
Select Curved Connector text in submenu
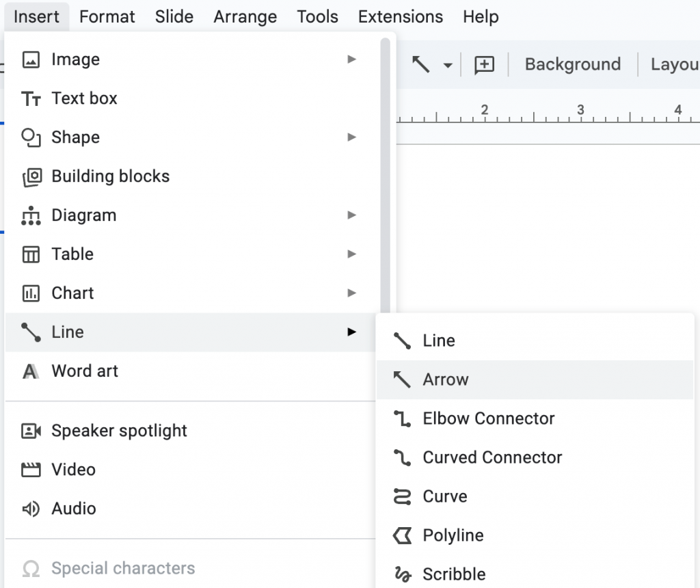pos(492,457)
